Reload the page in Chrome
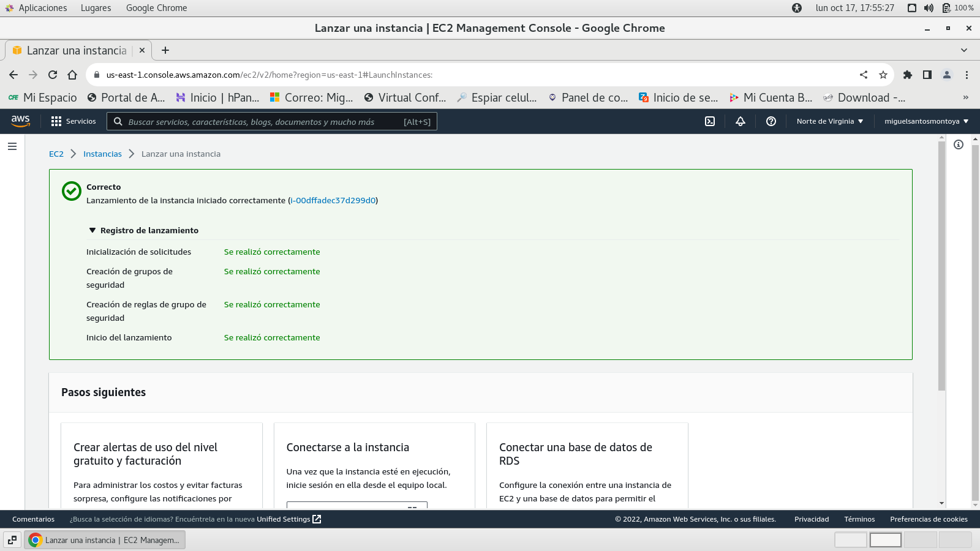This screenshot has width=980, height=551. point(53,75)
